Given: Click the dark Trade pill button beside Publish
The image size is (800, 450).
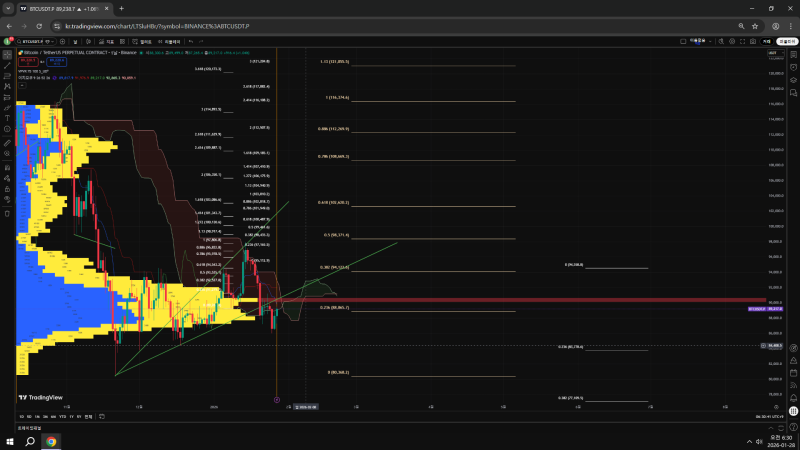Looking at the screenshot, I should click(767, 41).
